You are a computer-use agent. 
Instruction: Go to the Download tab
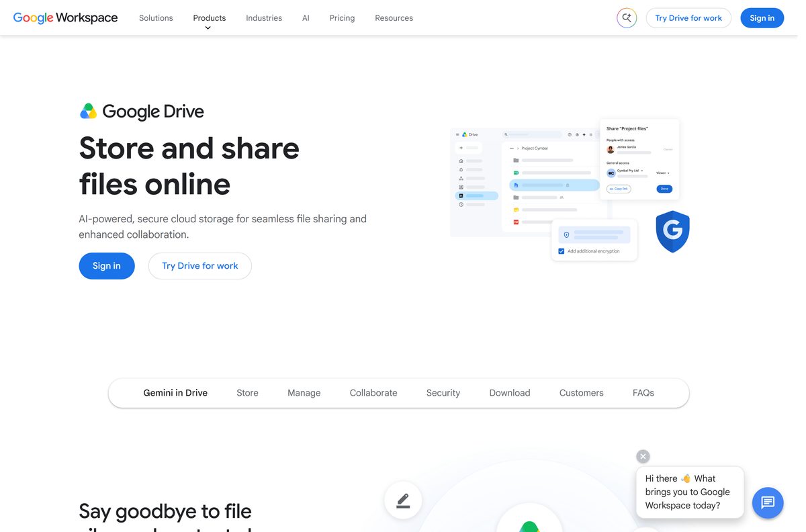point(510,393)
